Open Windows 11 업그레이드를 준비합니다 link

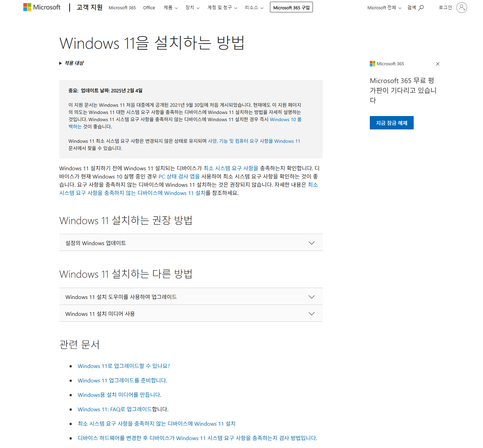(x=122, y=380)
